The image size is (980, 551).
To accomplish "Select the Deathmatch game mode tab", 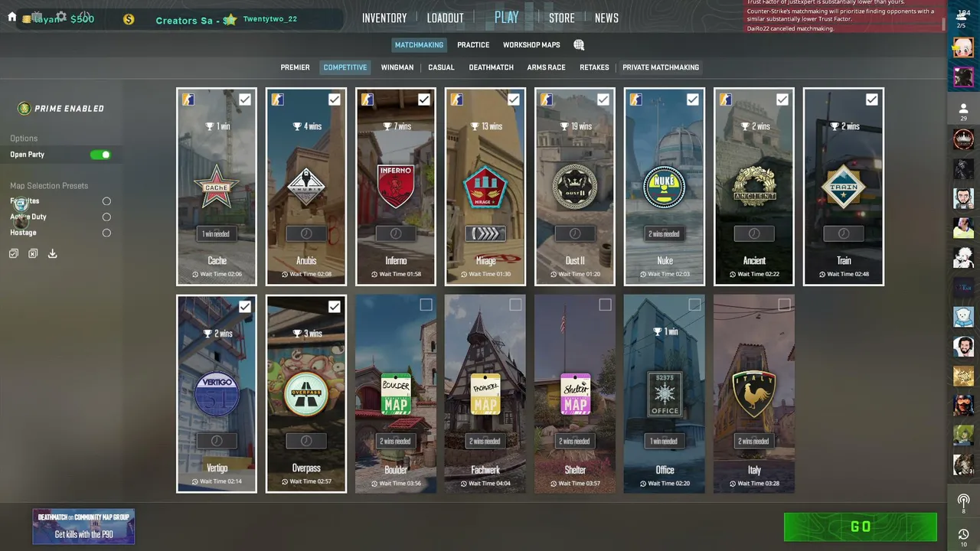I will point(491,67).
